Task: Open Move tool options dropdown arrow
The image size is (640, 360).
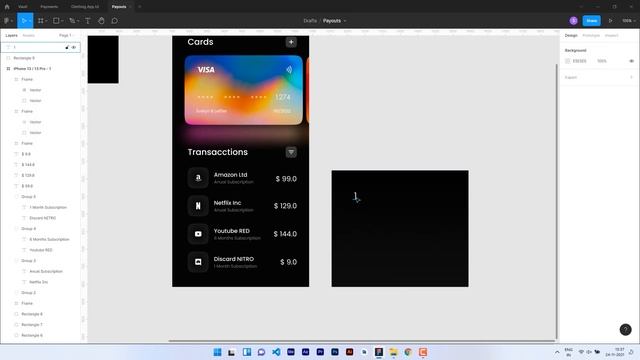Action: pos(30,21)
